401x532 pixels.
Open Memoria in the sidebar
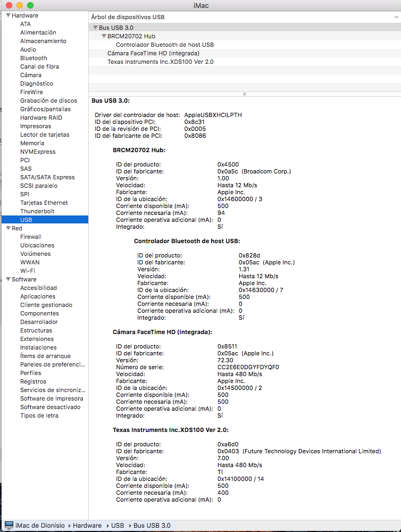32,143
